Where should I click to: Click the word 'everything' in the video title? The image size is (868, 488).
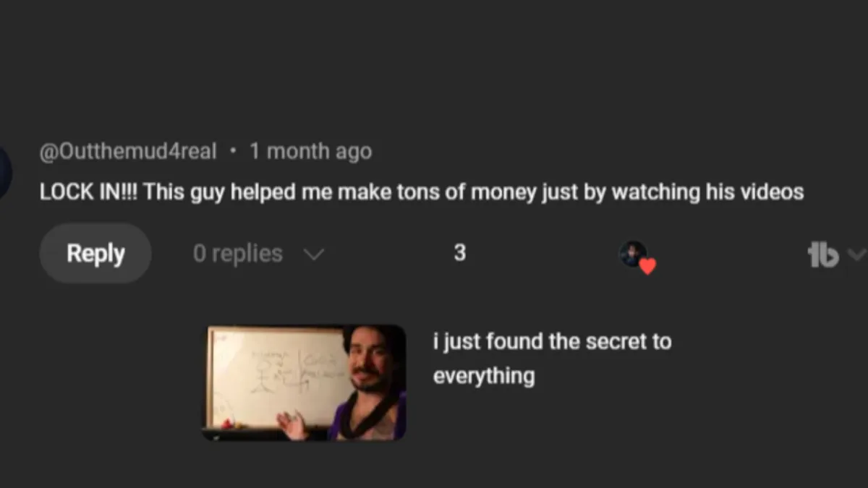coord(484,377)
